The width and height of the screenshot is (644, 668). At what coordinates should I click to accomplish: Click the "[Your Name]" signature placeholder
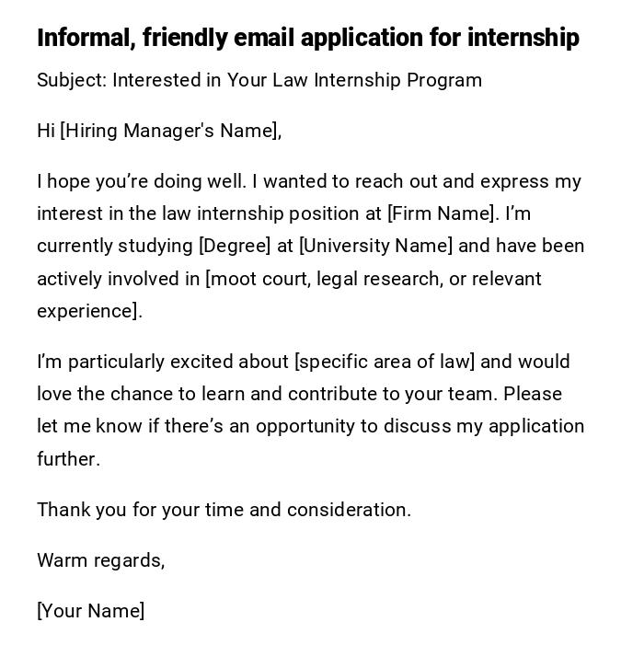pyautogui.click(x=90, y=611)
